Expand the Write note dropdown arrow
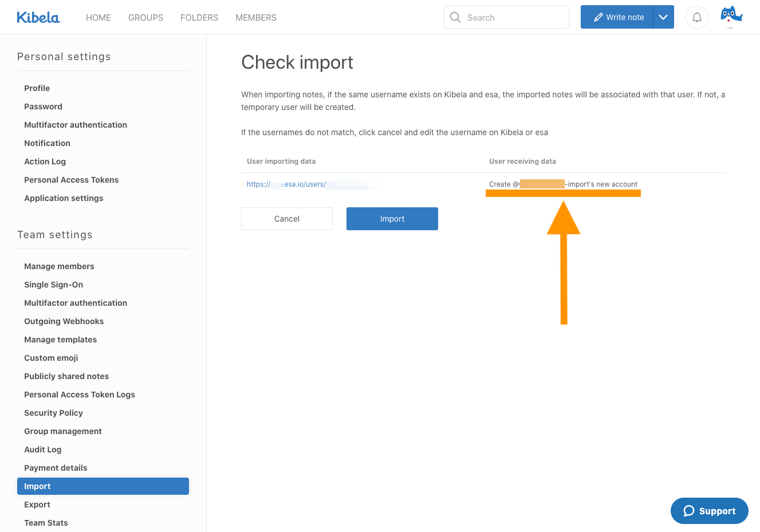 (663, 17)
